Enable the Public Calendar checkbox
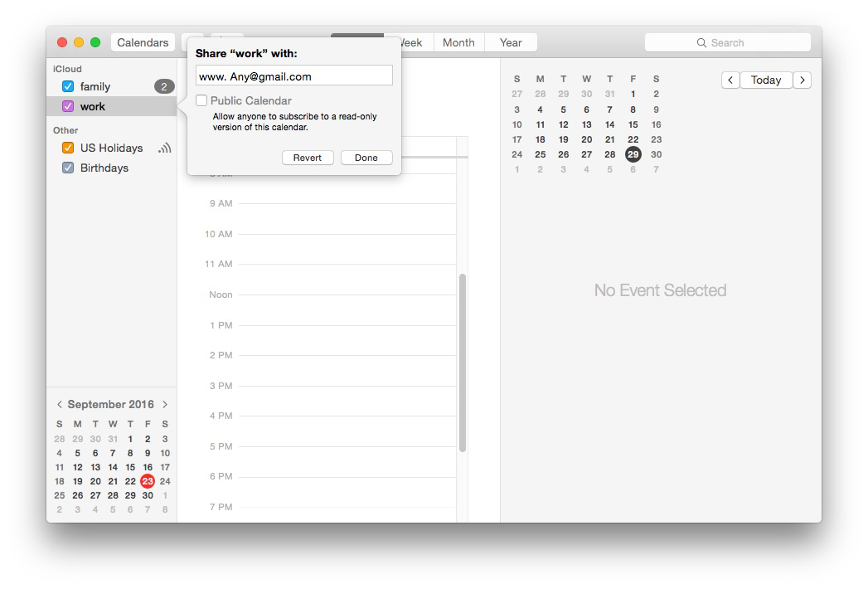The width and height of the screenshot is (868, 589). coord(201,100)
